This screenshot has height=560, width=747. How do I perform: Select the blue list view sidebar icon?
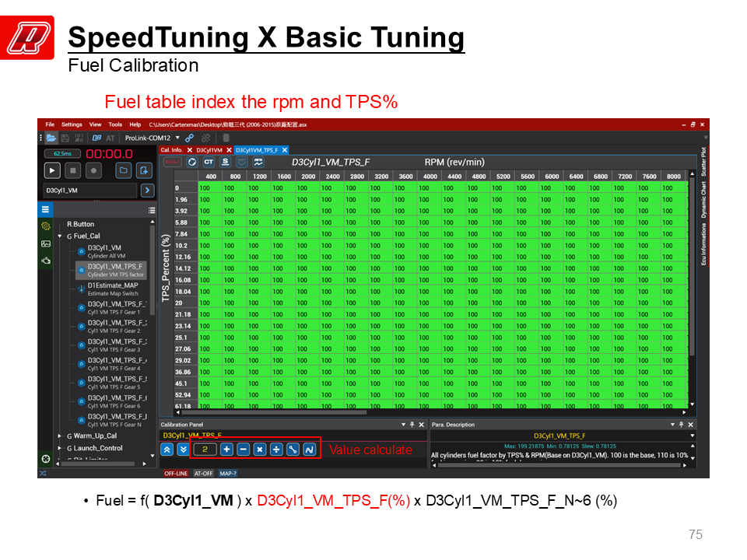tap(45, 209)
